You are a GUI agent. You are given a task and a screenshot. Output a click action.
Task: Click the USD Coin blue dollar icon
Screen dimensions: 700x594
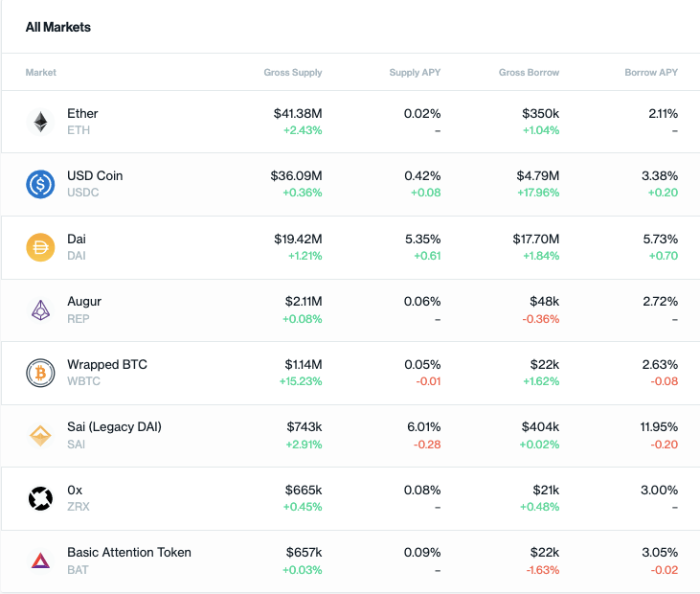40,184
